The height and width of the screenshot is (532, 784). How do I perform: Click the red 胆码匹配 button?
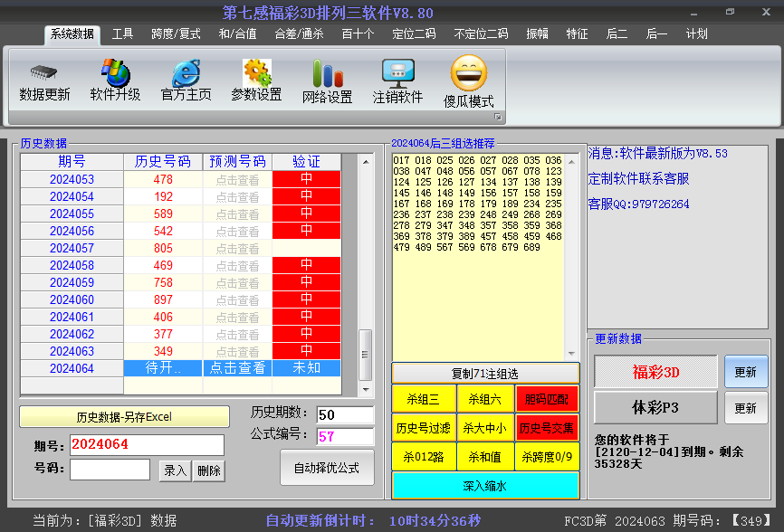(547, 399)
